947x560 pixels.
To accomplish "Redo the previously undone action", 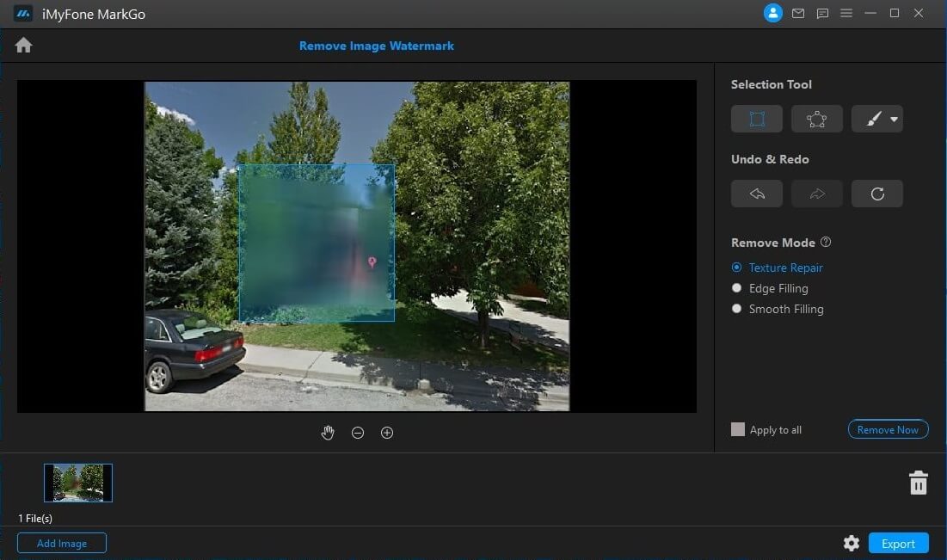I will (816, 193).
